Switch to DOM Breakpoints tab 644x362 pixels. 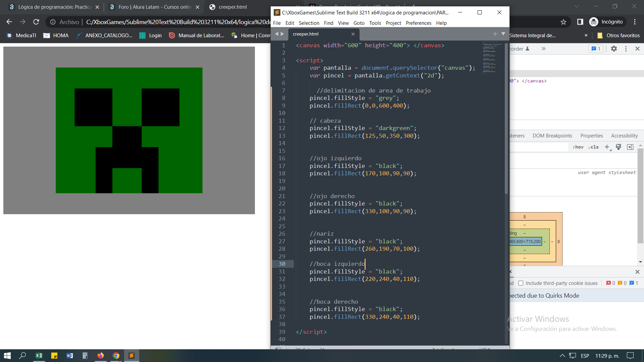(x=552, y=136)
